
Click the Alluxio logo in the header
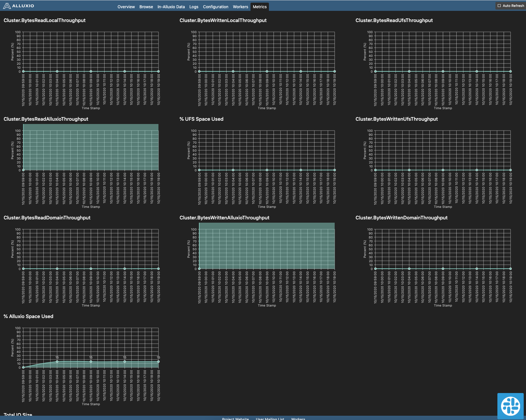[18, 6]
